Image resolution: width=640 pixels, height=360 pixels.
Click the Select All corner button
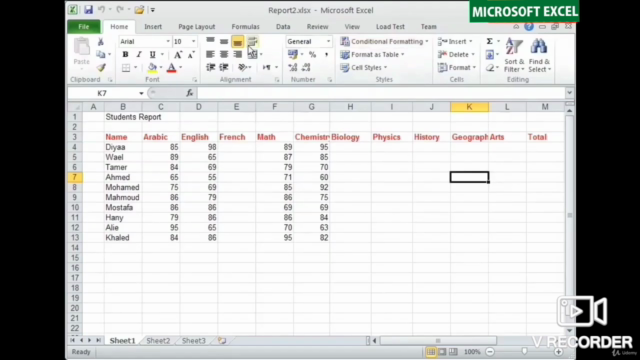(75, 107)
